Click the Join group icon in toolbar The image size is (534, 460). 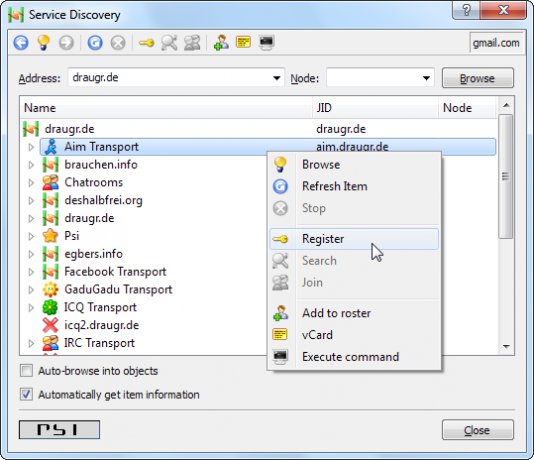(x=192, y=43)
